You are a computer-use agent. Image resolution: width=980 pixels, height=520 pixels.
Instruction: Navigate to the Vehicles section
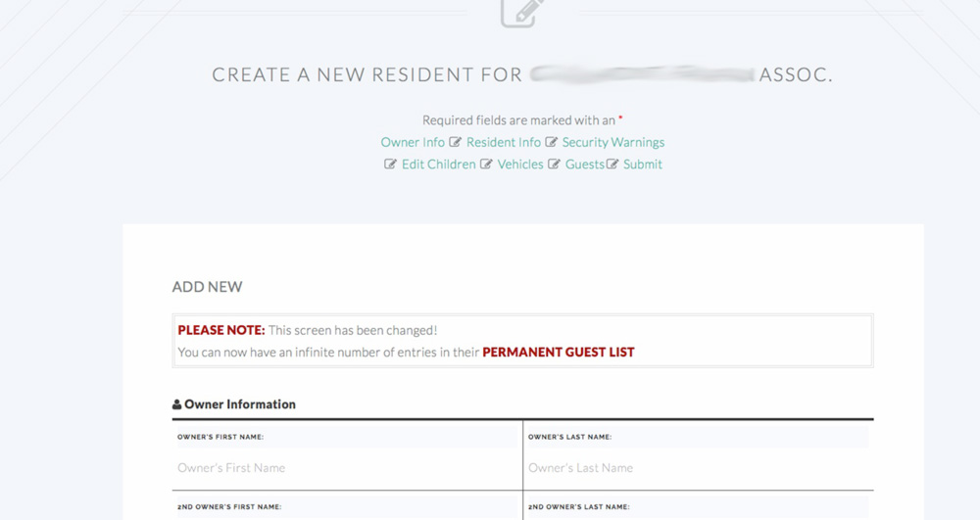520,165
